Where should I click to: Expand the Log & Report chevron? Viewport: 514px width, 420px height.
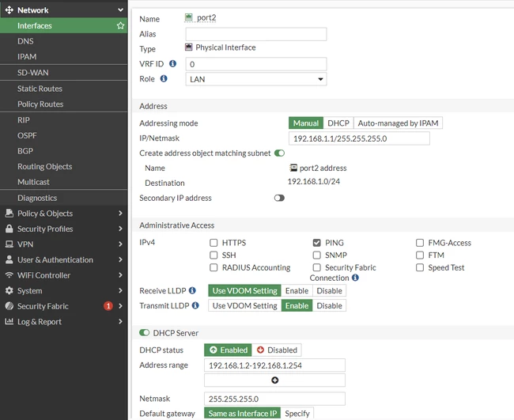pos(120,321)
